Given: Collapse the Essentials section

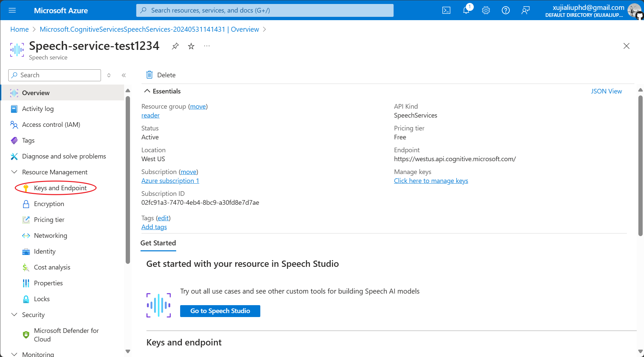Looking at the screenshot, I should [147, 91].
